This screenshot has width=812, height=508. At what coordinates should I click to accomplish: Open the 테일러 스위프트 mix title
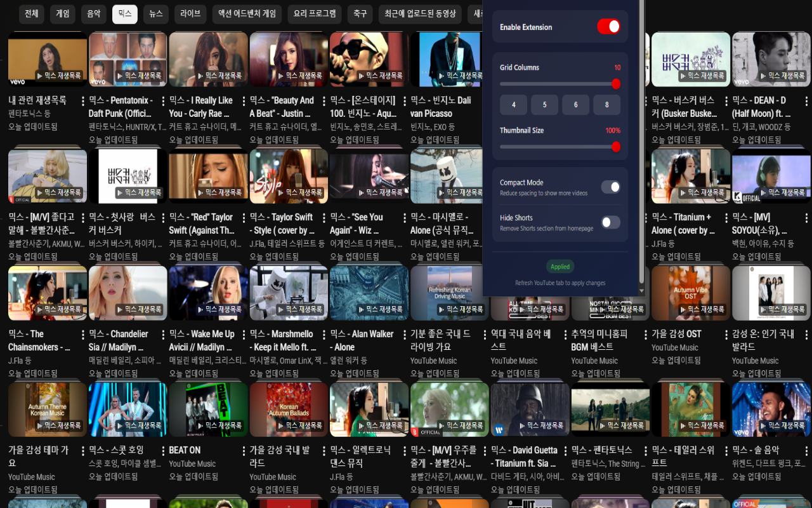click(x=683, y=457)
